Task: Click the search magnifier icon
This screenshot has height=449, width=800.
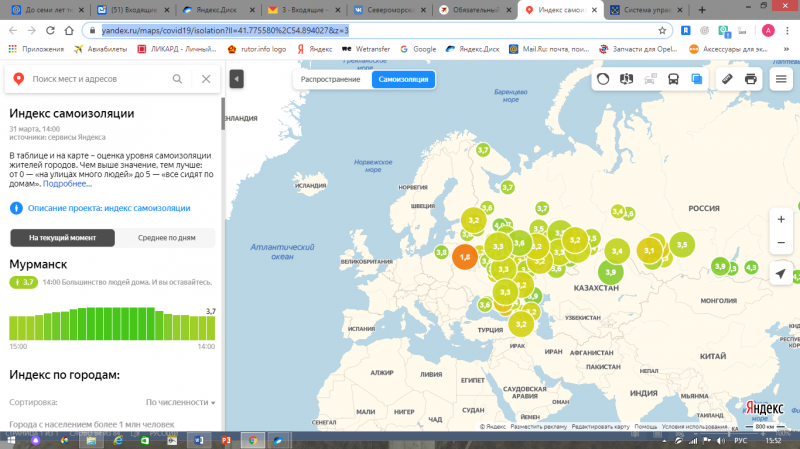Action: click(177, 79)
